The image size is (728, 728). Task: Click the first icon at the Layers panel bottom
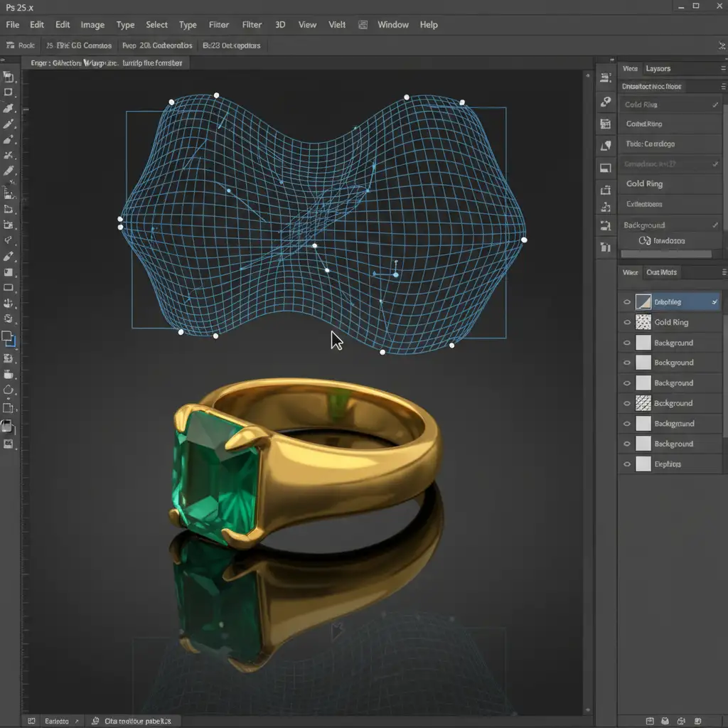[651, 721]
